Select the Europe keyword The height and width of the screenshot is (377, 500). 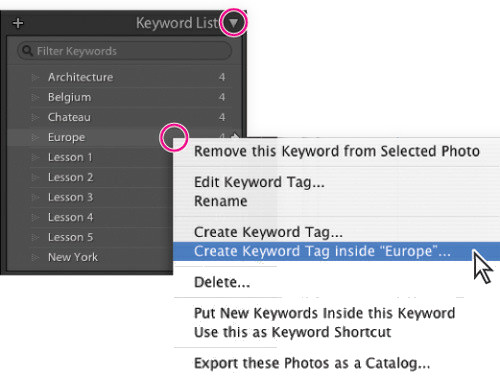pos(66,137)
